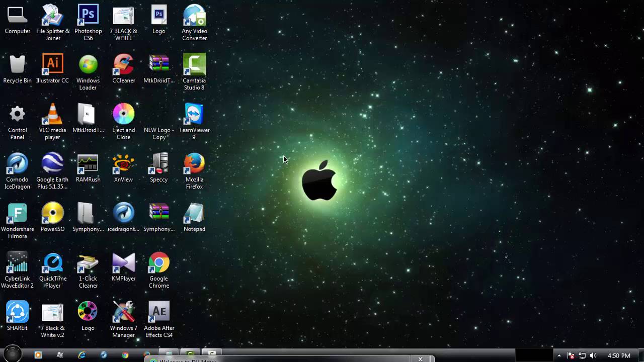This screenshot has height=362, width=644.
Task: Open the MtkDroidT... WinRAR archive icon
Action: [x=159, y=69]
